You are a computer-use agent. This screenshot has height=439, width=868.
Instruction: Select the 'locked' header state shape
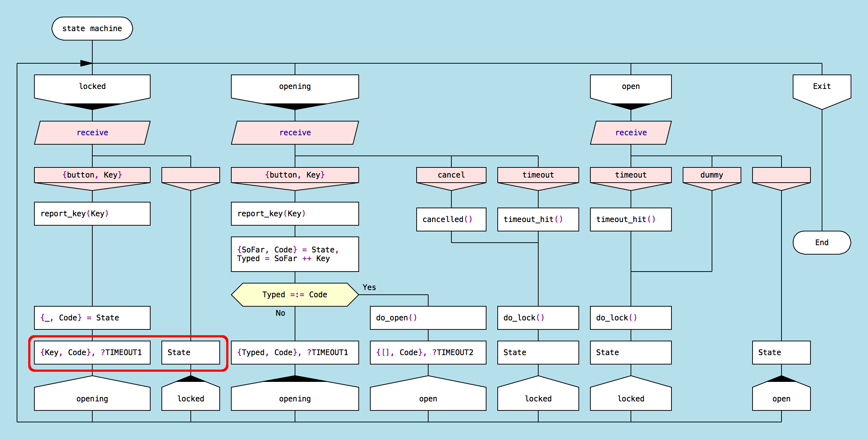click(x=92, y=87)
